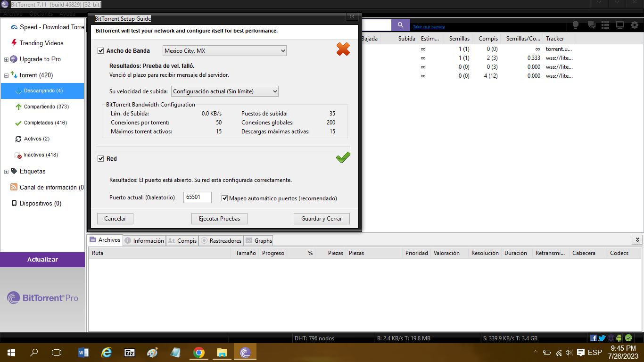Expand the Upgrade to Pro tree node
The image size is (644, 362).
[6, 59]
